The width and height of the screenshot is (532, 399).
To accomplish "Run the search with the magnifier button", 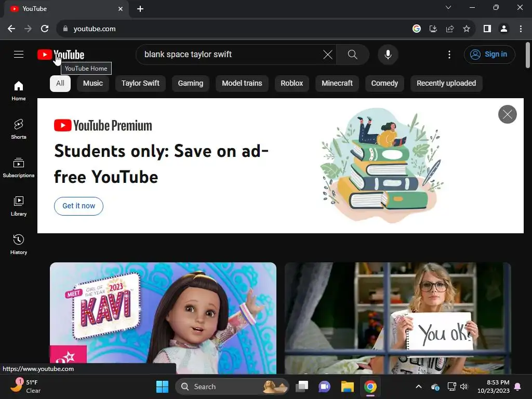I will coord(353,54).
